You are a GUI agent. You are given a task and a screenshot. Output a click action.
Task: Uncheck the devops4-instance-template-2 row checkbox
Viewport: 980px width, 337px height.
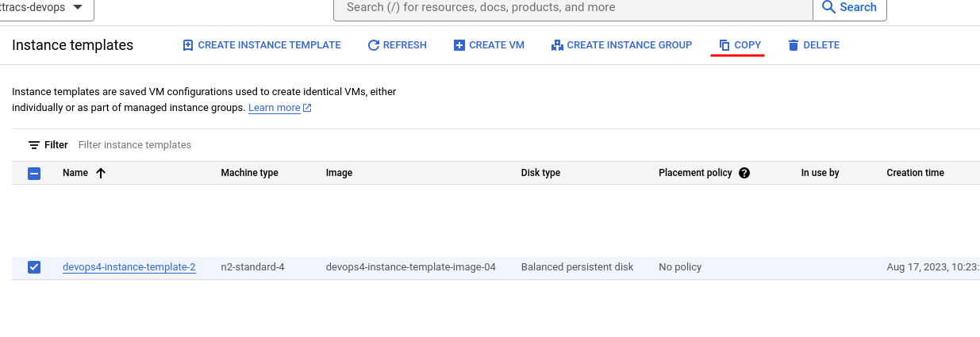pos(34,267)
